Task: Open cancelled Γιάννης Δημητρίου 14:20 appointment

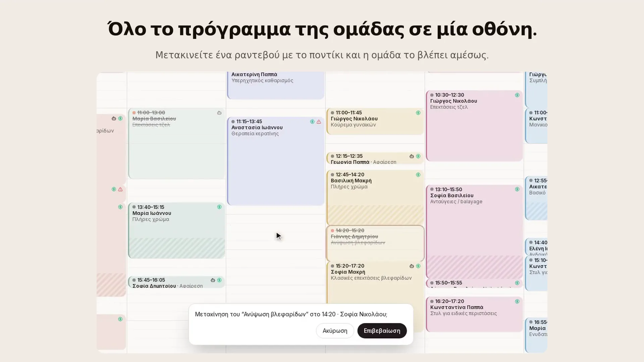Action: coord(375,243)
